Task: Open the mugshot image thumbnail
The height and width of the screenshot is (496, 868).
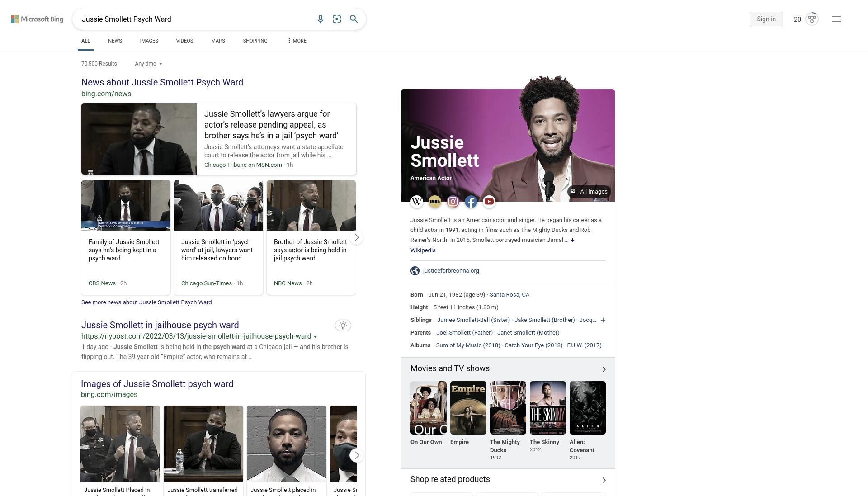Action: 287,444
